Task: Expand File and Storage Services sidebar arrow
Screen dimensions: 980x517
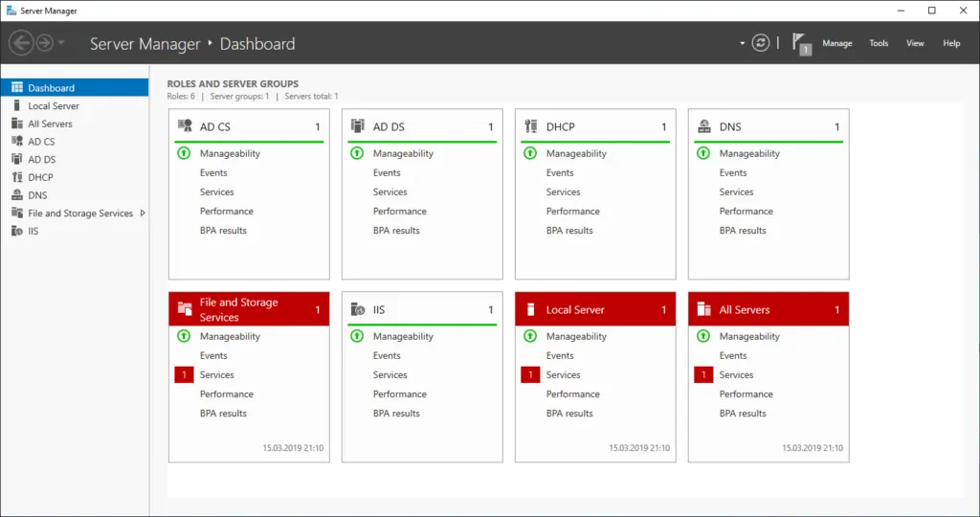Action: tap(144, 214)
